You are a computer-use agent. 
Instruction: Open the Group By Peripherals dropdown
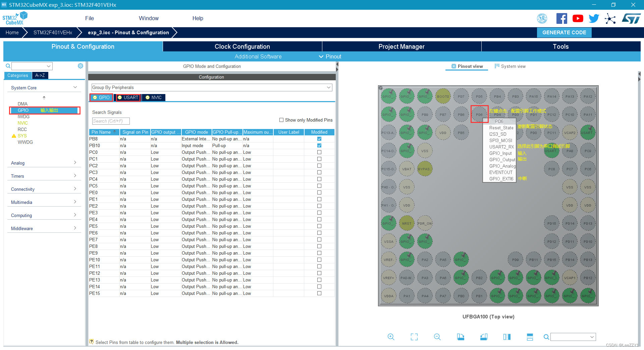212,87
